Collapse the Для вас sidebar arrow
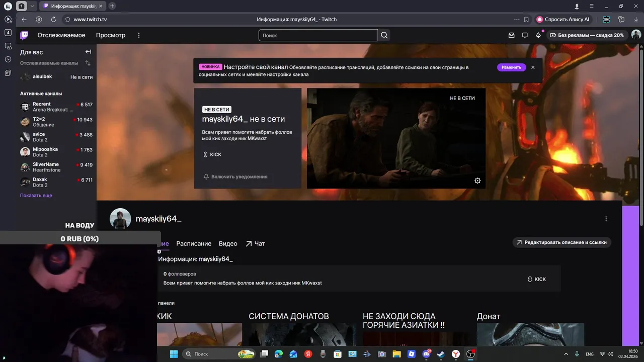This screenshot has width=644, height=362. pos(88,52)
